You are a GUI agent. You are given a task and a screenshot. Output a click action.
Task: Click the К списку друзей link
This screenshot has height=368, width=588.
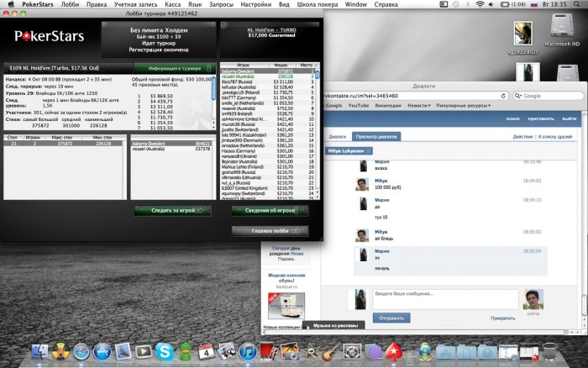pos(555,137)
